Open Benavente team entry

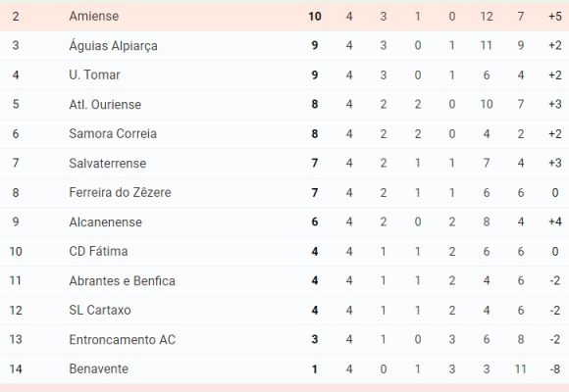(x=99, y=368)
